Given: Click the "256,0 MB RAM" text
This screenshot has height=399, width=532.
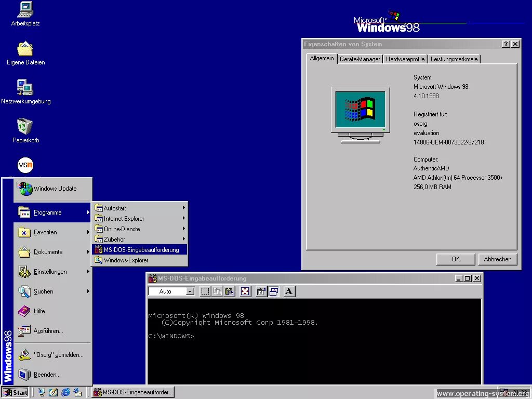Looking at the screenshot, I should click(432, 187).
